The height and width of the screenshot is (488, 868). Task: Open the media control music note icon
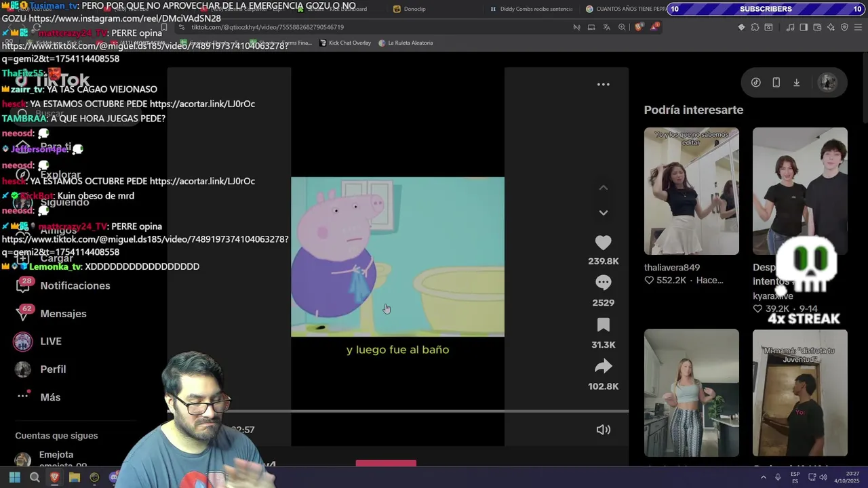click(x=790, y=27)
